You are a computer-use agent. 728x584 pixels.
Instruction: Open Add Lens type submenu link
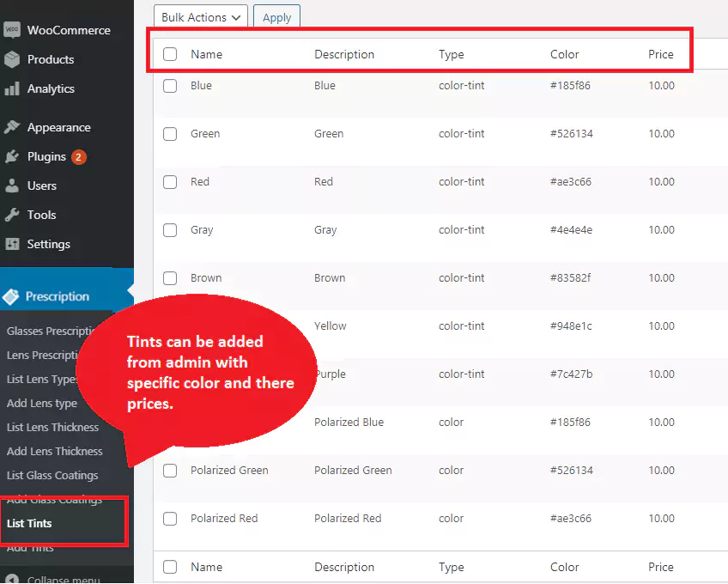[42, 404]
